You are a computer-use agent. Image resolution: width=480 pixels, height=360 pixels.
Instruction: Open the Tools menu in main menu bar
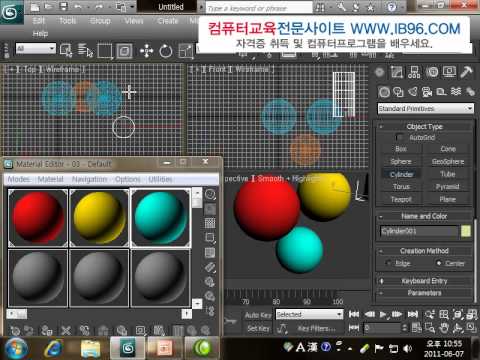click(x=68, y=21)
